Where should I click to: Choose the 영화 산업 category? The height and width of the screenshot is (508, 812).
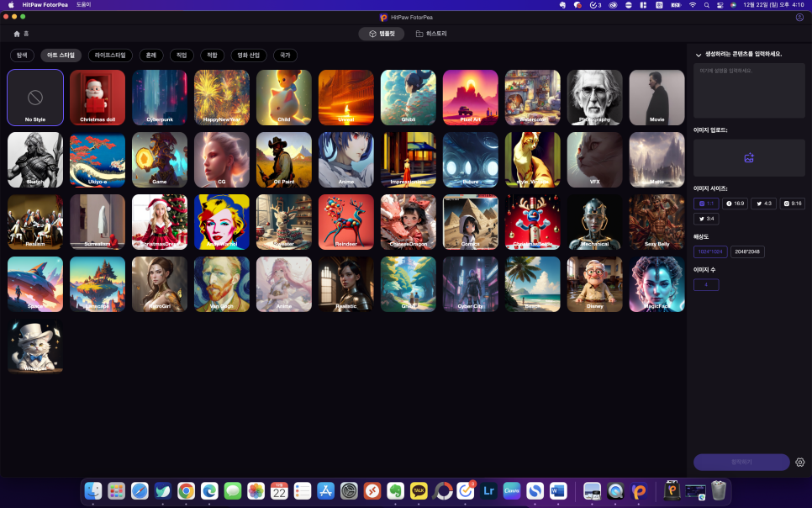(249, 55)
